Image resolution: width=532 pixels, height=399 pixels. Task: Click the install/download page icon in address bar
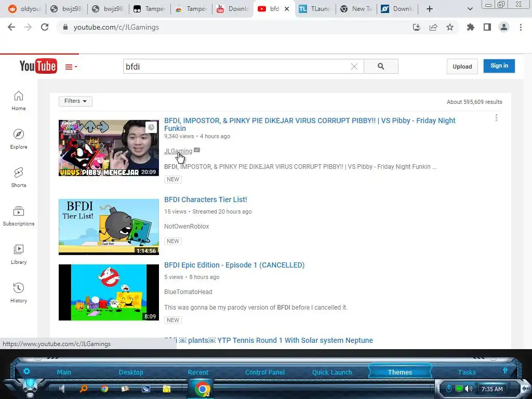[x=417, y=27]
